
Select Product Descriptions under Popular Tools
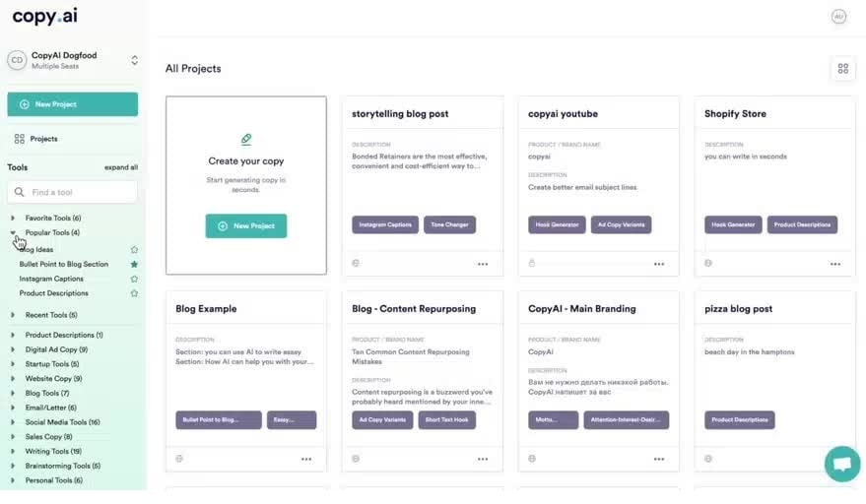[x=53, y=293]
